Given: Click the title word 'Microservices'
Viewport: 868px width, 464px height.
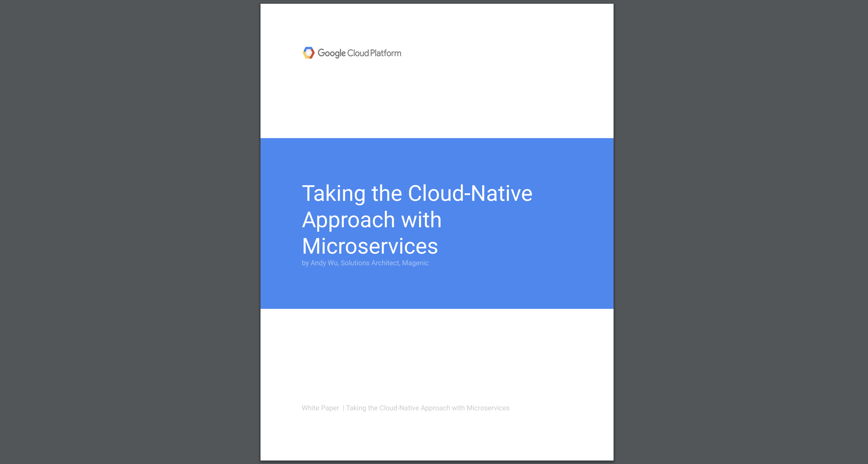Looking at the screenshot, I should (x=370, y=246).
